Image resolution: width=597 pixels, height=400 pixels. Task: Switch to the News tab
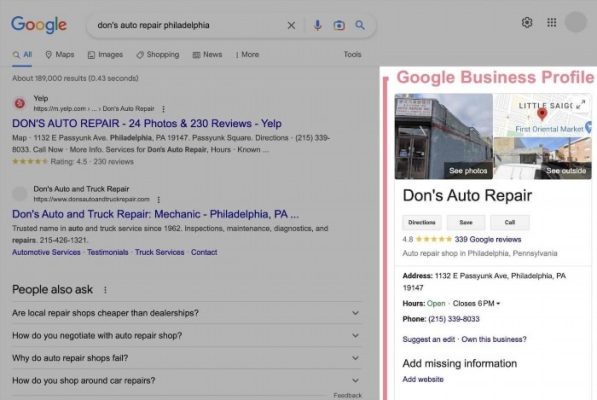[x=208, y=55]
